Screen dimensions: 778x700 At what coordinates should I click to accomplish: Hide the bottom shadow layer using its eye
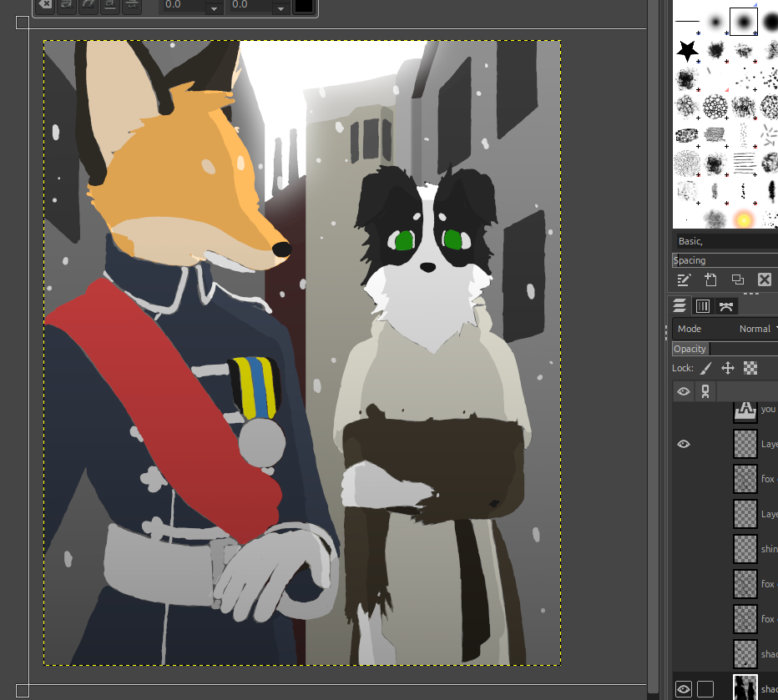(x=684, y=688)
